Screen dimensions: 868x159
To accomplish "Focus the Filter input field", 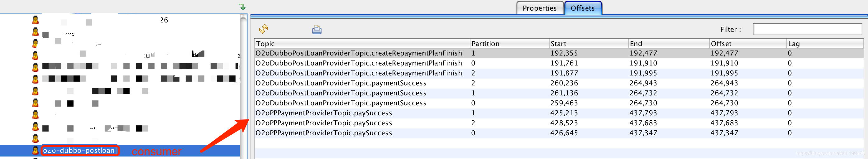I will coord(807,29).
